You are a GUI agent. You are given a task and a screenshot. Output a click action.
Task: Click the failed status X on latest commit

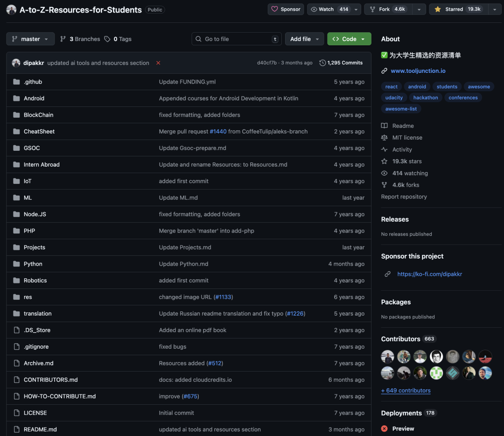point(158,63)
